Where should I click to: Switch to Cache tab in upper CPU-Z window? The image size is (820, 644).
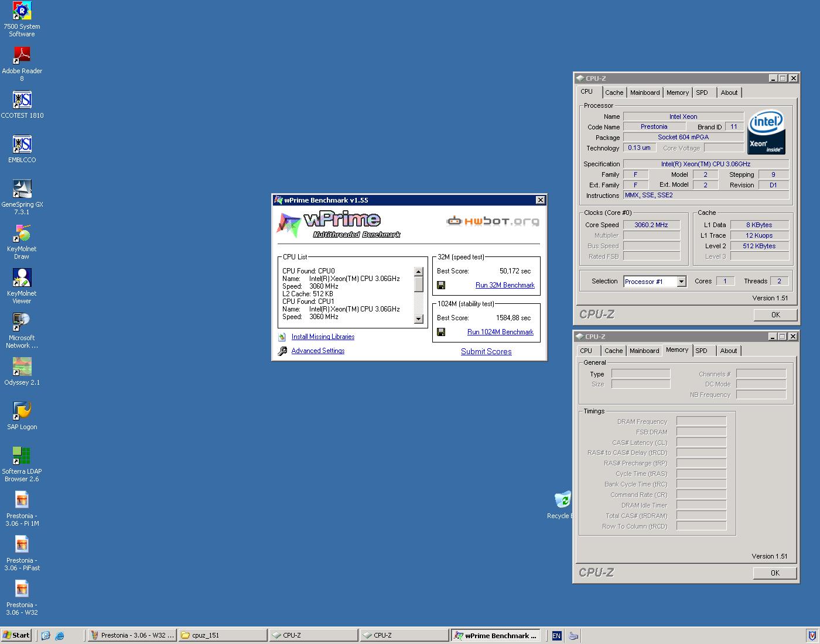click(x=614, y=93)
